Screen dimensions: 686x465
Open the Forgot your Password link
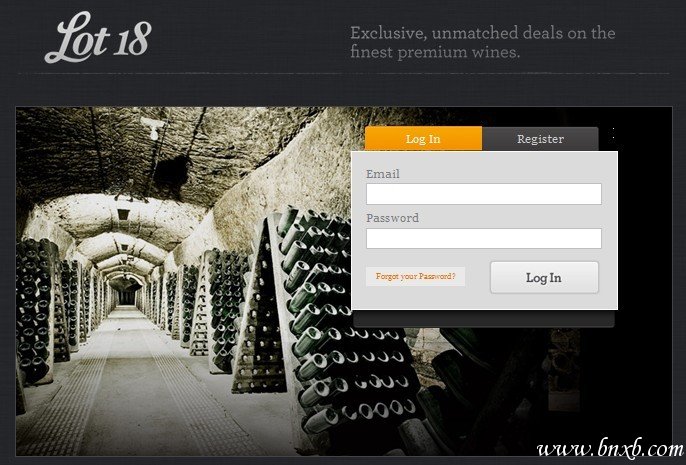click(415, 276)
